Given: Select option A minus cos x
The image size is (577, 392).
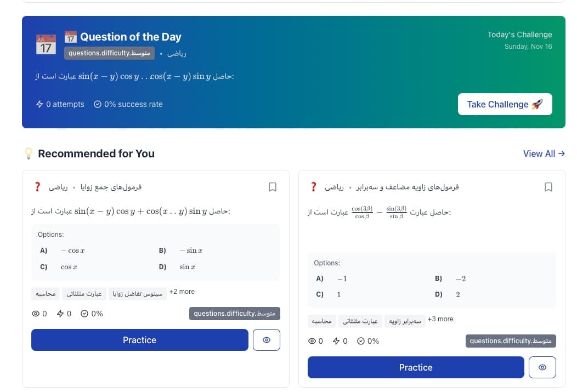Looking at the screenshot, I should [72, 251].
